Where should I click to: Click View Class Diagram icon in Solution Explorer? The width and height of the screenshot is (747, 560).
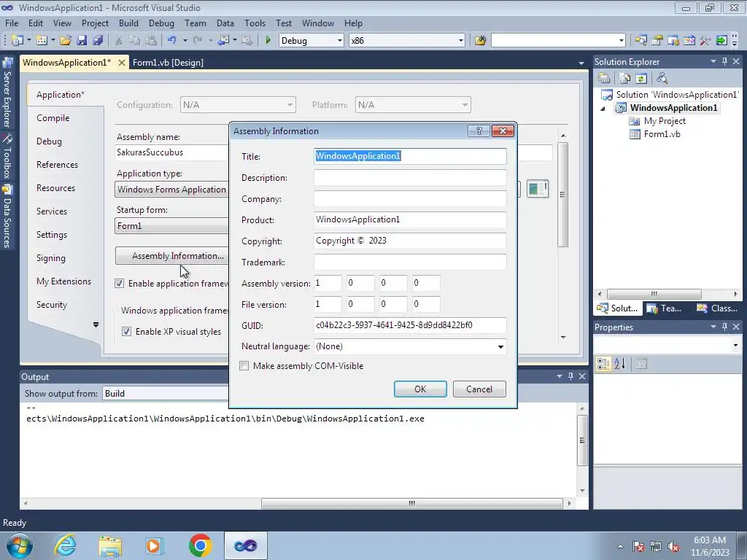[662, 78]
